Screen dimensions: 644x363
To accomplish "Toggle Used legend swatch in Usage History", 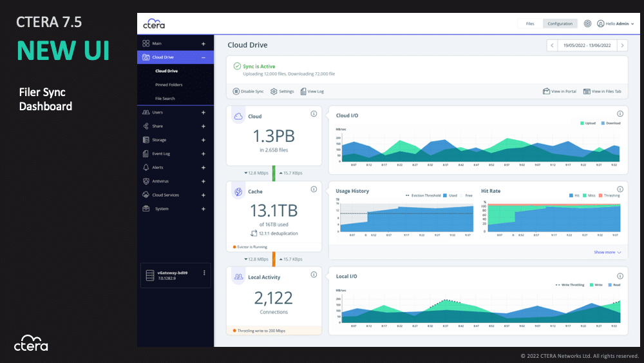I will coord(445,195).
